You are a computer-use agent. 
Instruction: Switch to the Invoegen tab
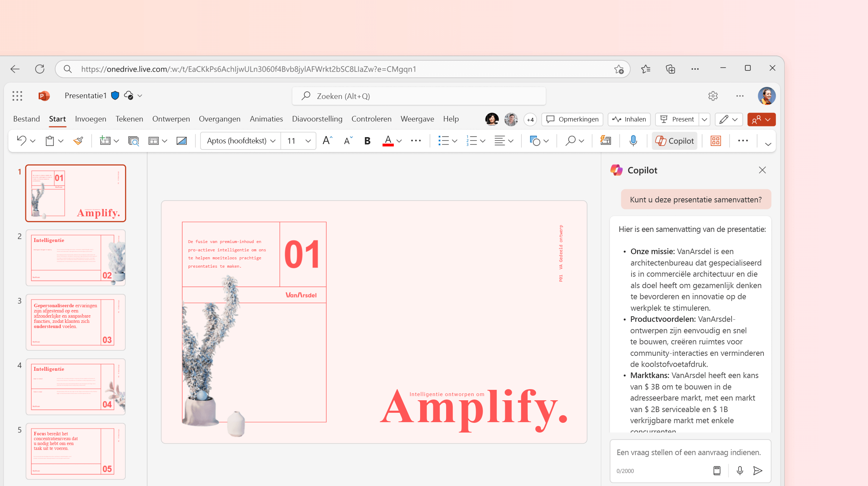pyautogui.click(x=91, y=119)
